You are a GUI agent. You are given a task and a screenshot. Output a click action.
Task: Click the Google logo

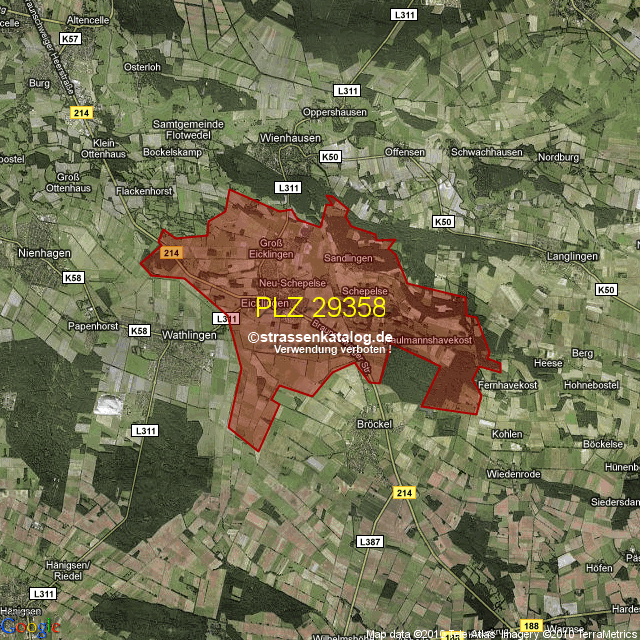click(29, 626)
